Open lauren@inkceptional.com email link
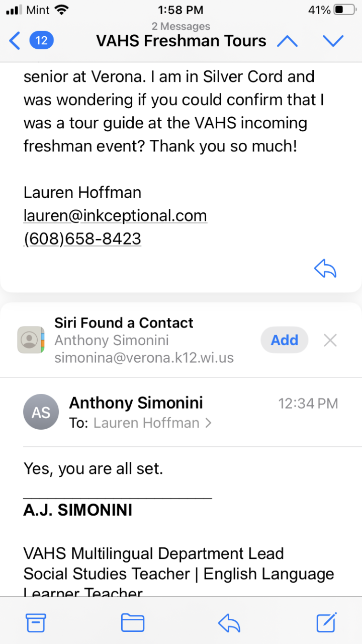362x644 pixels. click(115, 216)
